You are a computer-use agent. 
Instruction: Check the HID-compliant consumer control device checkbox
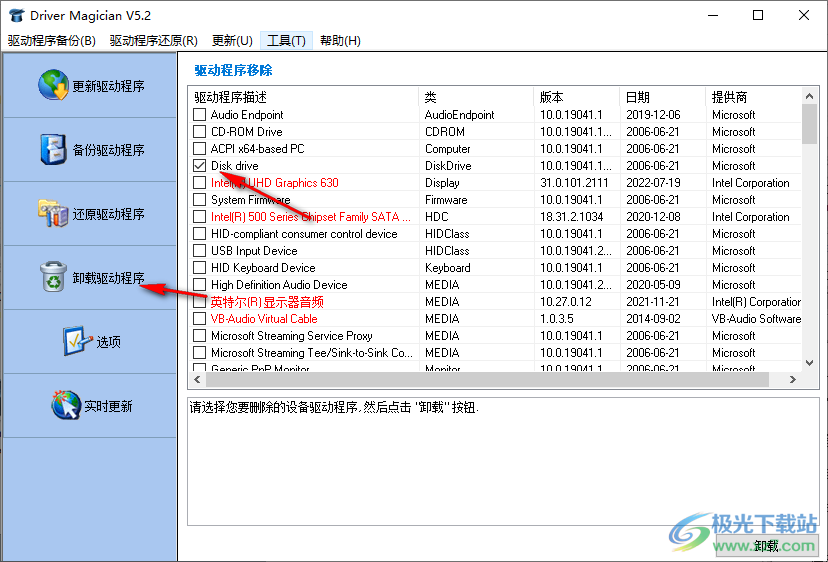pos(200,233)
